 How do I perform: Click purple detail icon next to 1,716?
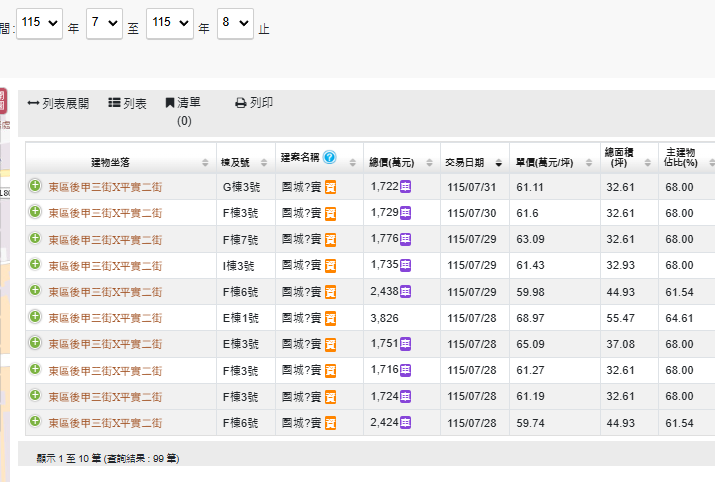coord(405,370)
